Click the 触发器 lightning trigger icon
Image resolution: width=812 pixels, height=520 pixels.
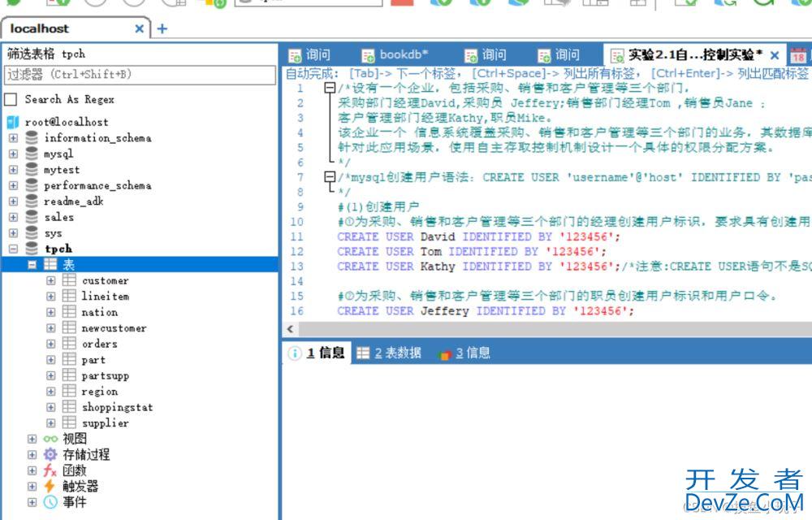pyautogui.click(x=50, y=486)
